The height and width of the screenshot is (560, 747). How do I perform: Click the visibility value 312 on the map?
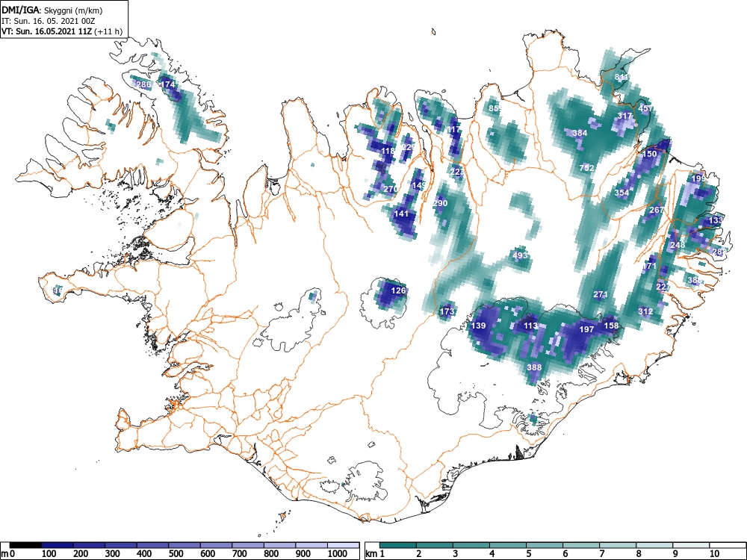[x=645, y=312]
